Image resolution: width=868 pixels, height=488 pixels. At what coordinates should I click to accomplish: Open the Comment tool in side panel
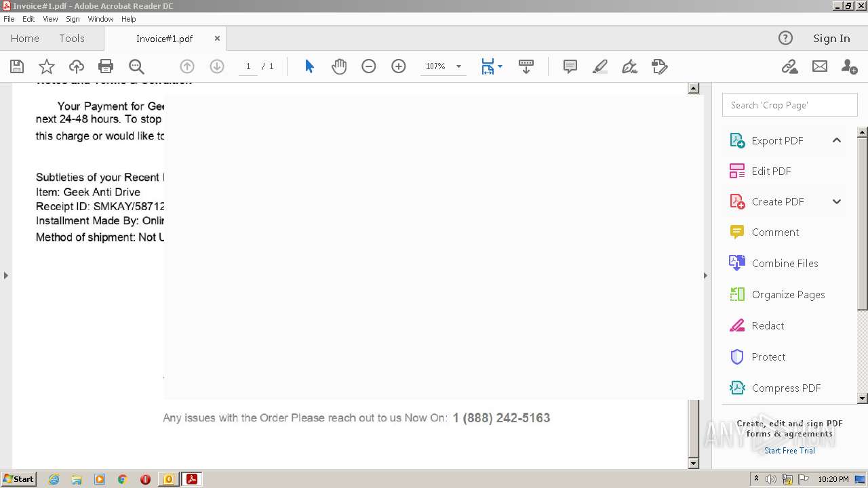775,232
